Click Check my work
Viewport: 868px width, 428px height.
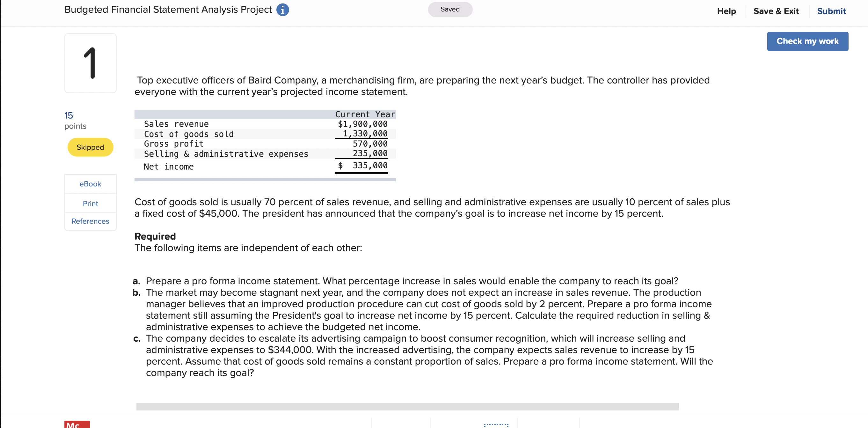pyautogui.click(x=807, y=41)
